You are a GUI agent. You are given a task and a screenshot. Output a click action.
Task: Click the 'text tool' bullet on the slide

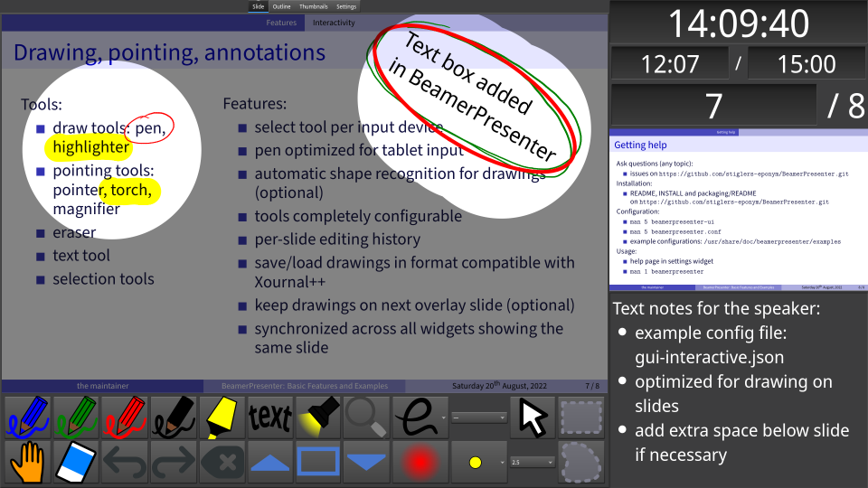(81, 256)
